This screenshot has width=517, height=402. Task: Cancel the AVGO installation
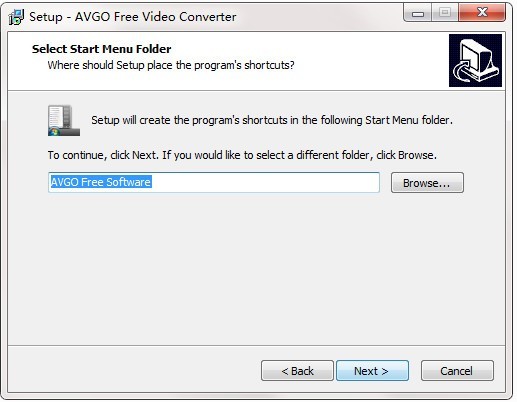click(457, 370)
